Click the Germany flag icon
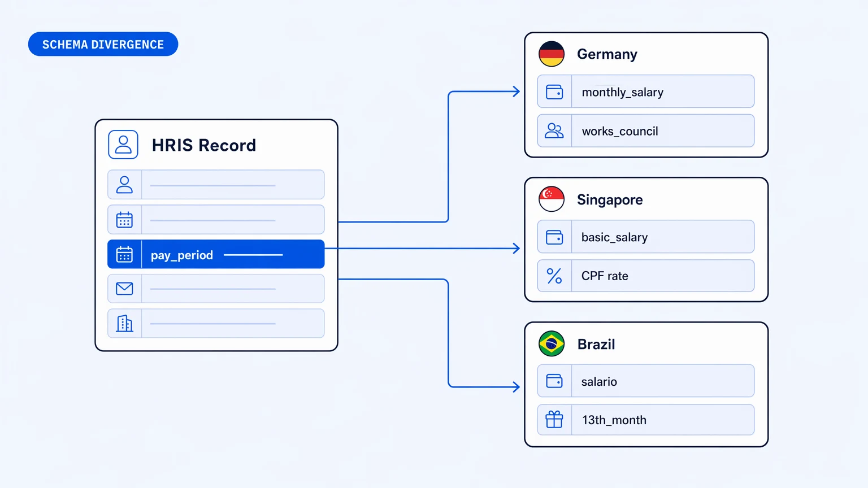This screenshot has width=868, height=488. tap(552, 54)
